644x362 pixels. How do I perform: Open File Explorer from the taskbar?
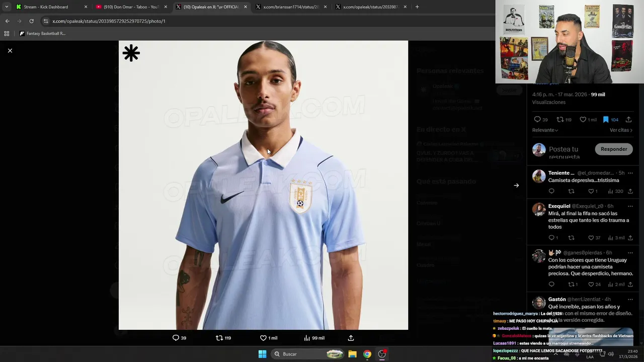[352, 354]
